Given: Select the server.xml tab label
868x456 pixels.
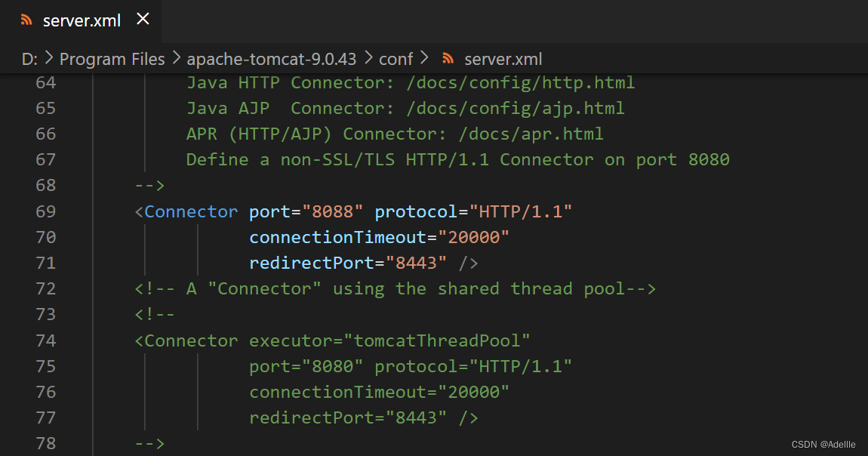Looking at the screenshot, I should 82,20.
